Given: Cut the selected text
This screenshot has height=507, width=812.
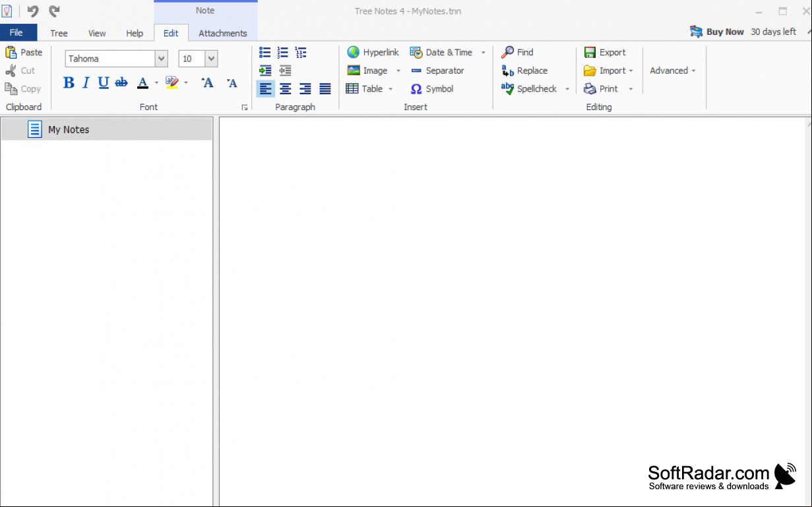Looking at the screenshot, I should click(20, 71).
